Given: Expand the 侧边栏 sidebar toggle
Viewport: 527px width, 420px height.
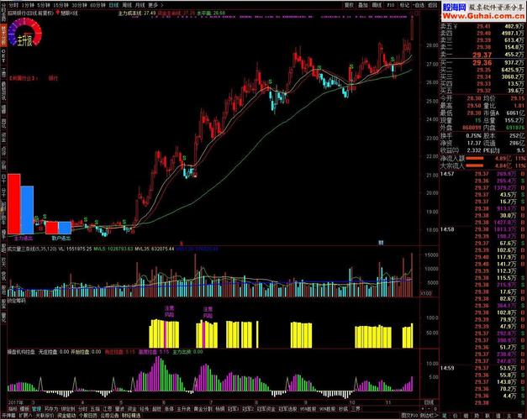Looking at the screenshot, I should pos(427,416).
